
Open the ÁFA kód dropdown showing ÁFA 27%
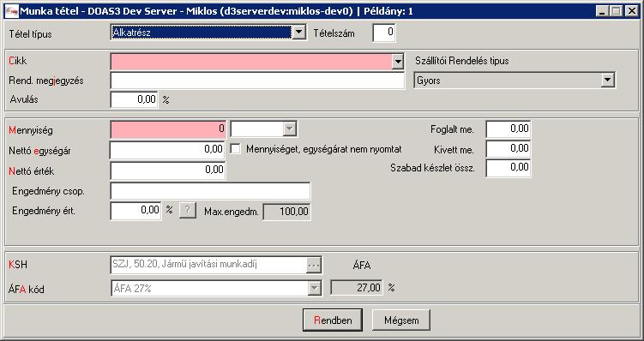click(216, 289)
